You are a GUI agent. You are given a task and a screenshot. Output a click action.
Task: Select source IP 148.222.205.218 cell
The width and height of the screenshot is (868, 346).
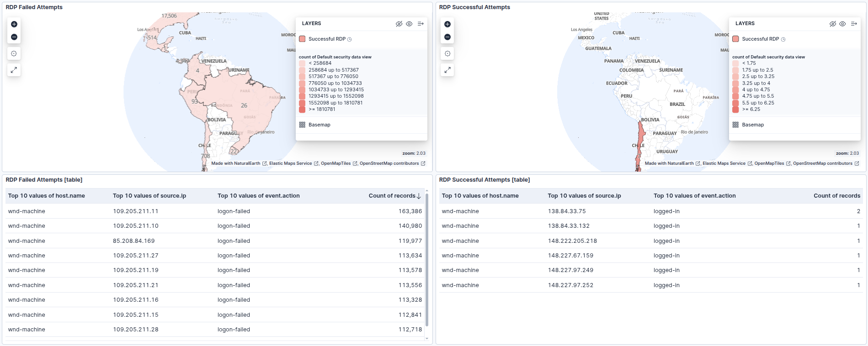pyautogui.click(x=572, y=241)
